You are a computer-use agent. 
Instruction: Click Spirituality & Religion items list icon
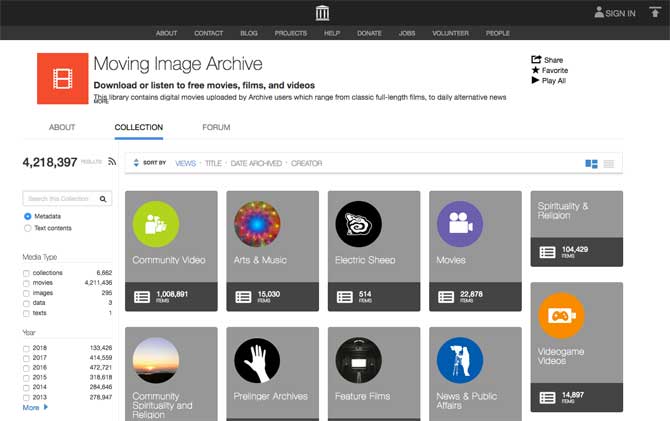click(547, 252)
